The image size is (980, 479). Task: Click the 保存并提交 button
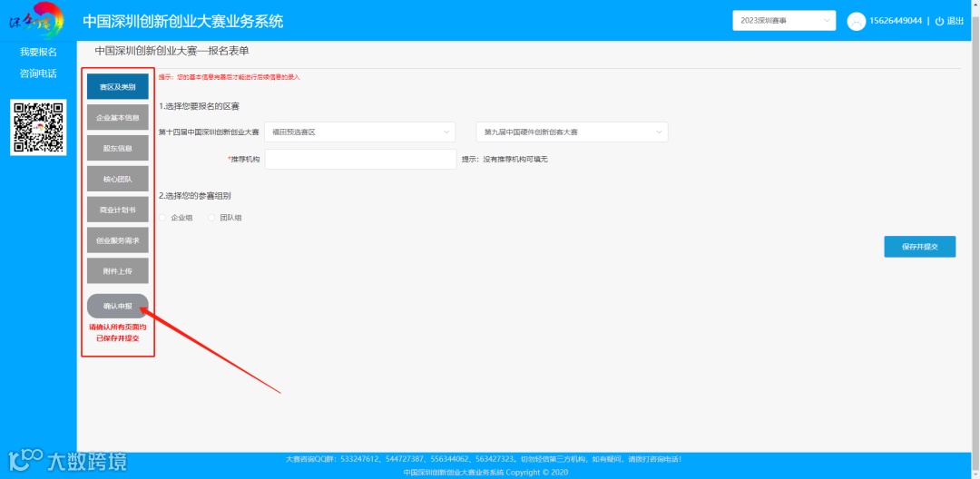pyautogui.click(x=919, y=247)
